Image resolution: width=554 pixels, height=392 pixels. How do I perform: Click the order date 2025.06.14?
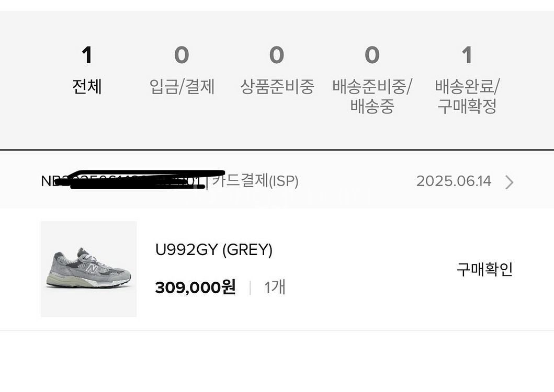point(454,181)
